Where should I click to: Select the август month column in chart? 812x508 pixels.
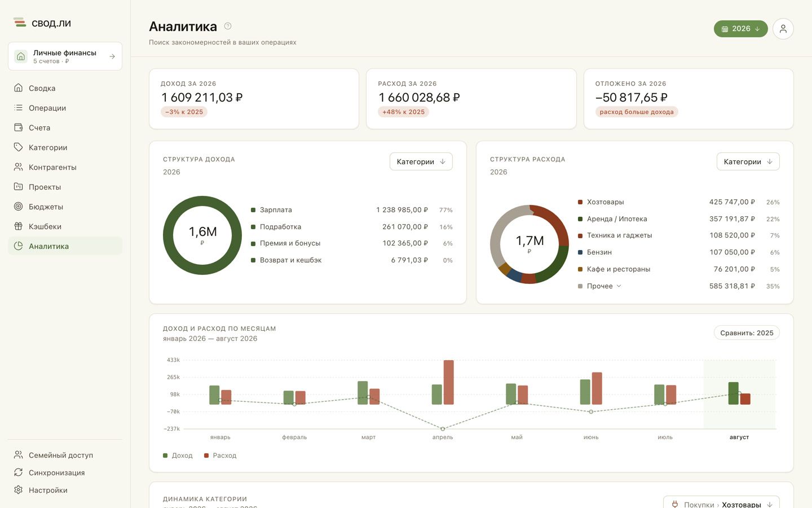[x=739, y=394]
